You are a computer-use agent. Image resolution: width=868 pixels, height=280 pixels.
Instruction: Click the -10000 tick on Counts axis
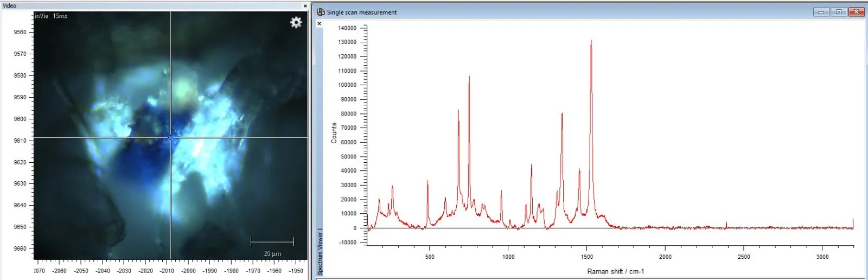coord(347,243)
